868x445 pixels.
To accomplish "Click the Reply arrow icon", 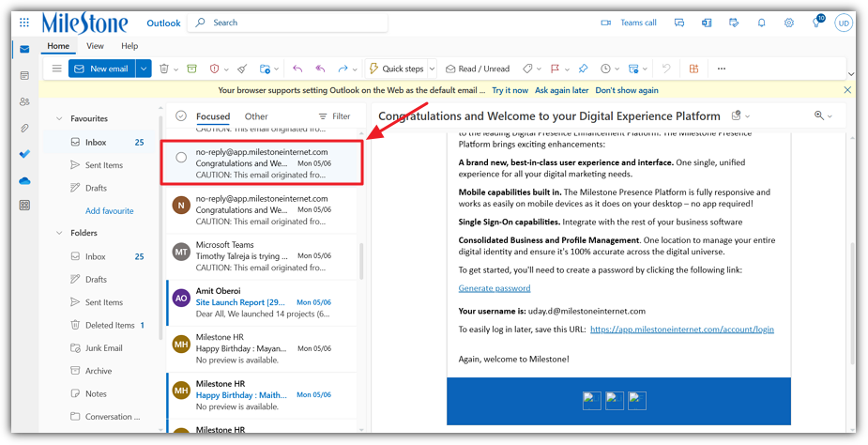I will tap(297, 69).
